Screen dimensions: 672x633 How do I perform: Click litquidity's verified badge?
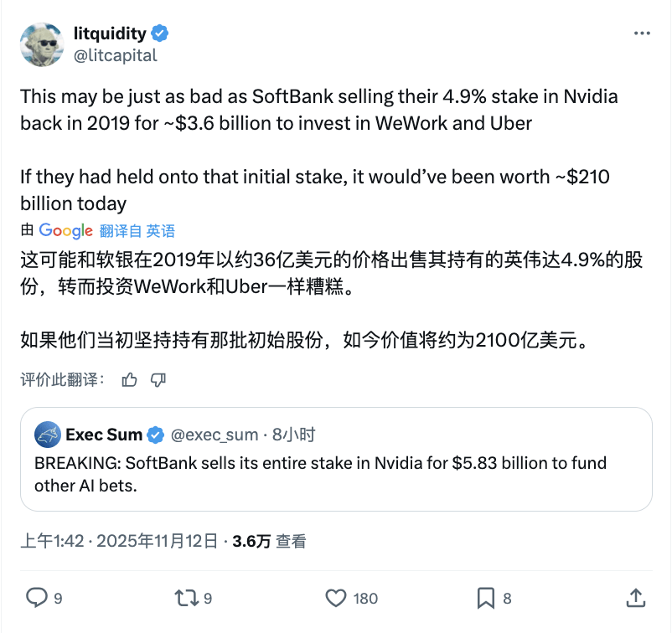click(159, 33)
